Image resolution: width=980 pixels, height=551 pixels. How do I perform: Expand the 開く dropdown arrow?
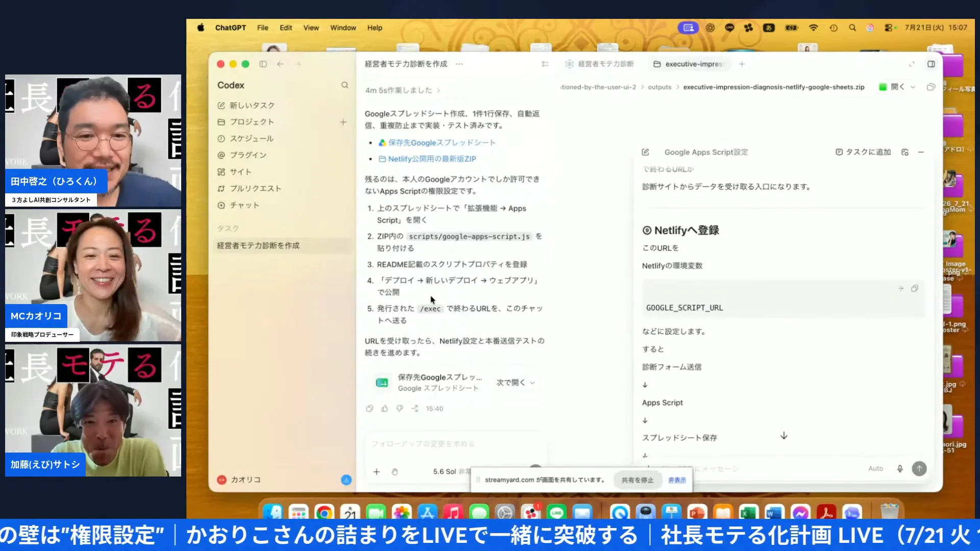tap(913, 87)
